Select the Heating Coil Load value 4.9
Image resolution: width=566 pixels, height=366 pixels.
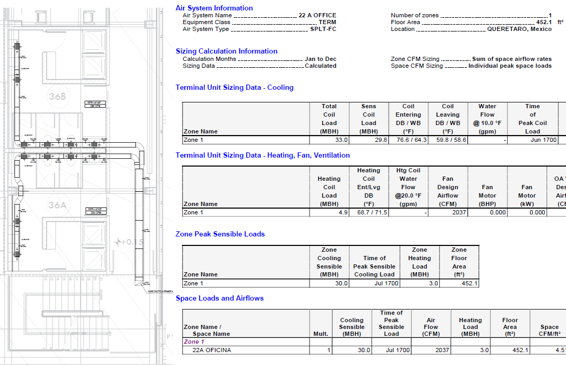[343, 213]
